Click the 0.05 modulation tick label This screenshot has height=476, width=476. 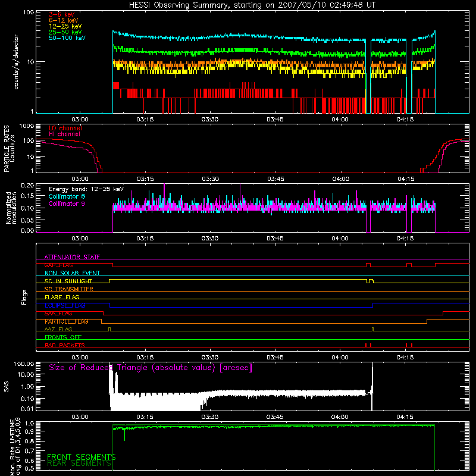click(x=27, y=220)
